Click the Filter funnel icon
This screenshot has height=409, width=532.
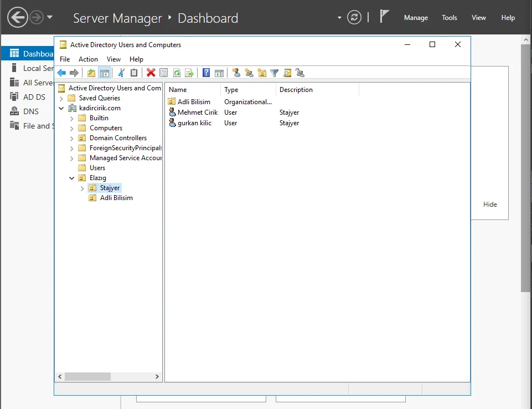tap(275, 73)
